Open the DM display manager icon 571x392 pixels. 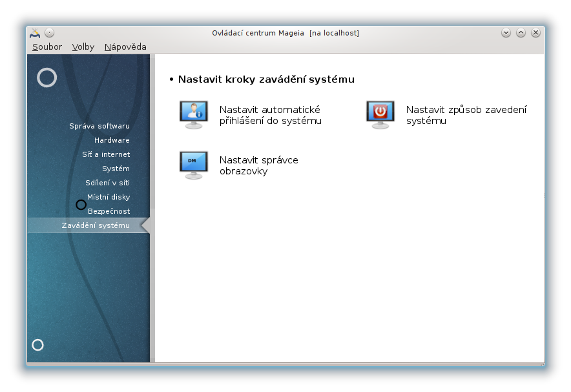click(194, 165)
